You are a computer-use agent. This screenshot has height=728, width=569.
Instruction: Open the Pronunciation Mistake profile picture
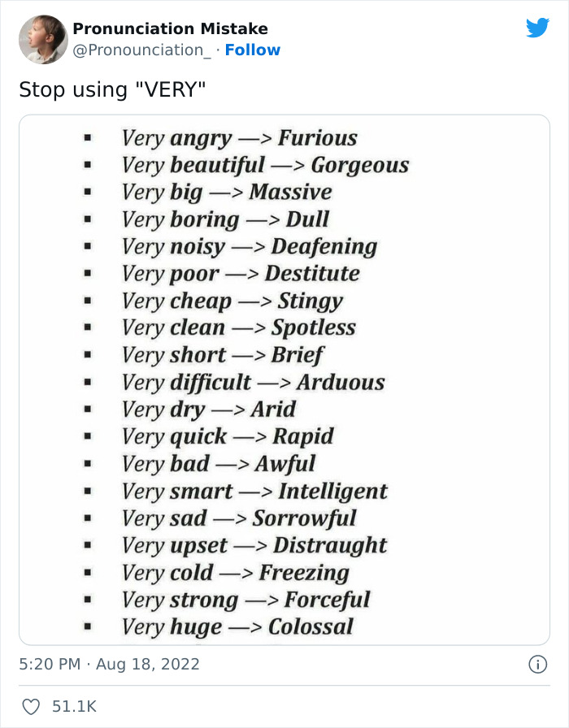click(43, 39)
